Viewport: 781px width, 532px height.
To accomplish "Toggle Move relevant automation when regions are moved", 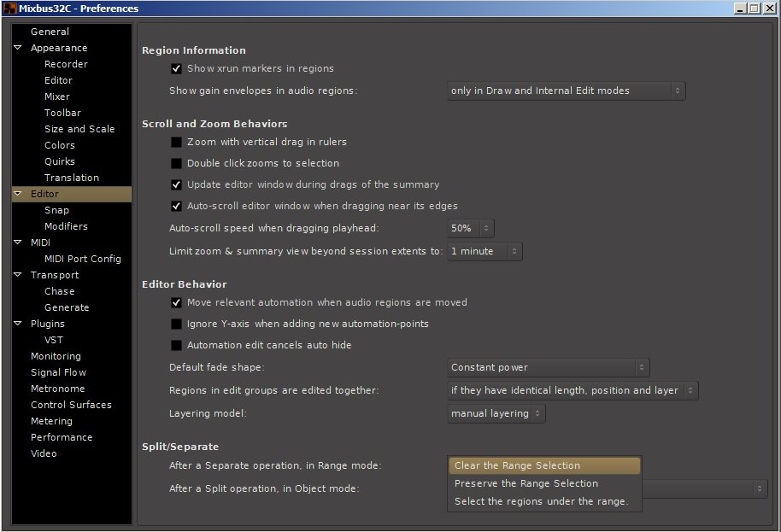I will [176, 302].
